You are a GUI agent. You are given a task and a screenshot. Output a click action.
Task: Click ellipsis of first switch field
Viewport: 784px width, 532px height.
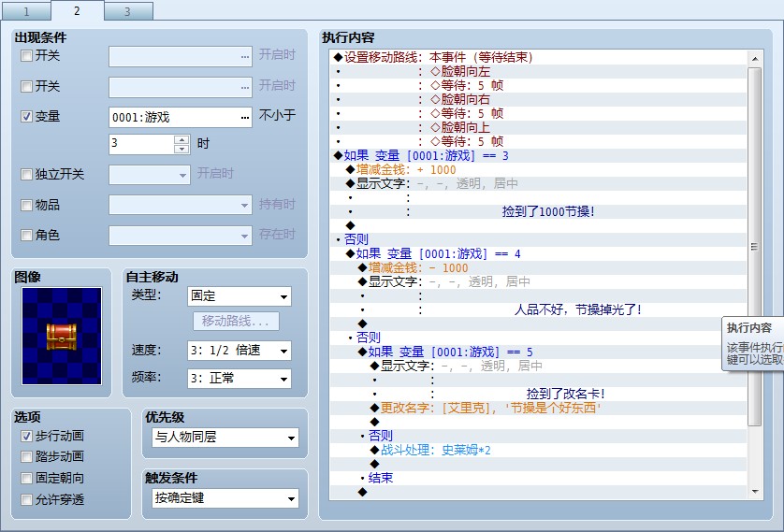[x=244, y=56]
